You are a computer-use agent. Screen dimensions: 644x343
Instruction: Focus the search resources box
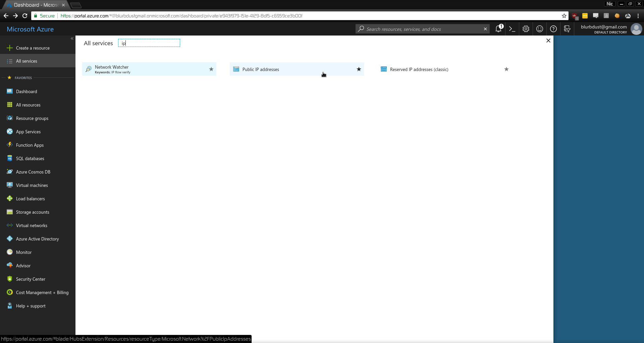(x=422, y=29)
